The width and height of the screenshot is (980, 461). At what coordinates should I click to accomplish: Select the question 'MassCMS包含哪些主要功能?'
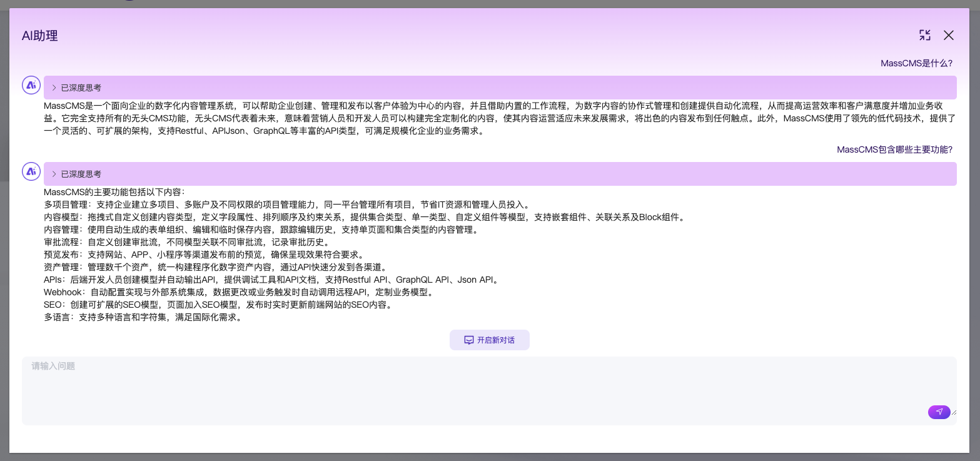895,149
